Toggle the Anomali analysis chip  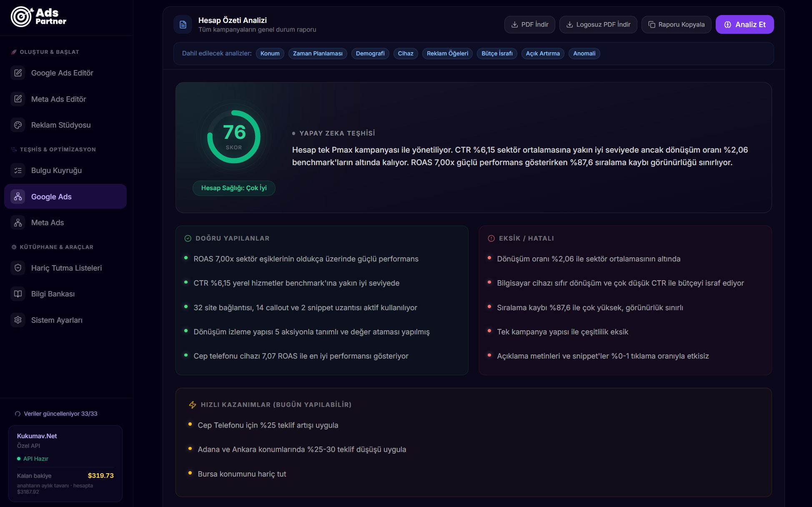(x=584, y=53)
